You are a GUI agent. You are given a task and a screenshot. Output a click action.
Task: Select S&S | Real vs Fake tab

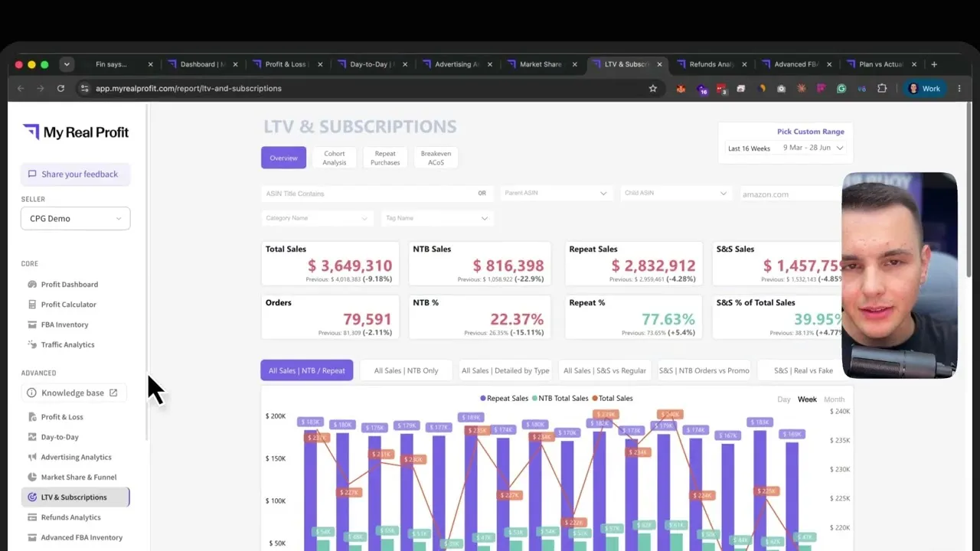point(803,370)
